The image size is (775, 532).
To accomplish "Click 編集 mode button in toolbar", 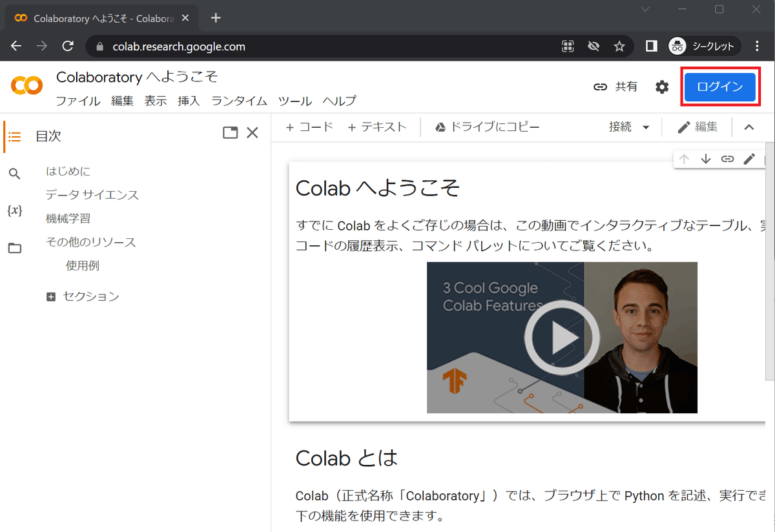I will pyautogui.click(x=697, y=127).
